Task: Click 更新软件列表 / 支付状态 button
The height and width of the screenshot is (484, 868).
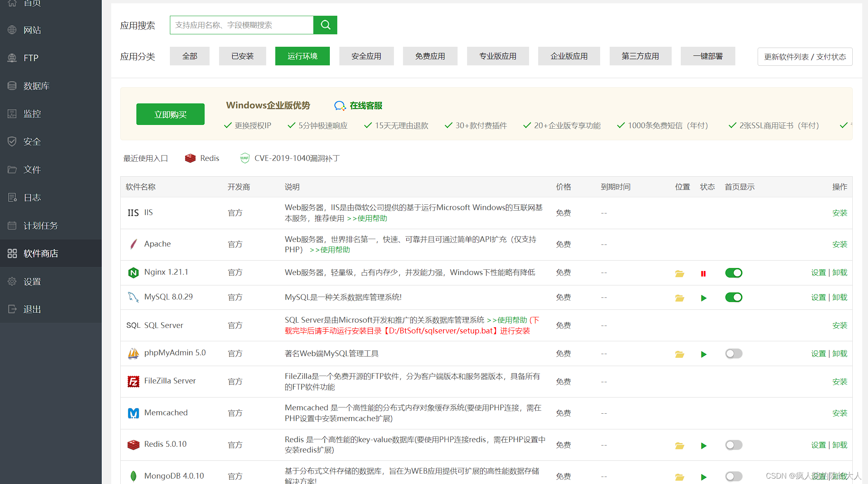Action: click(x=805, y=57)
